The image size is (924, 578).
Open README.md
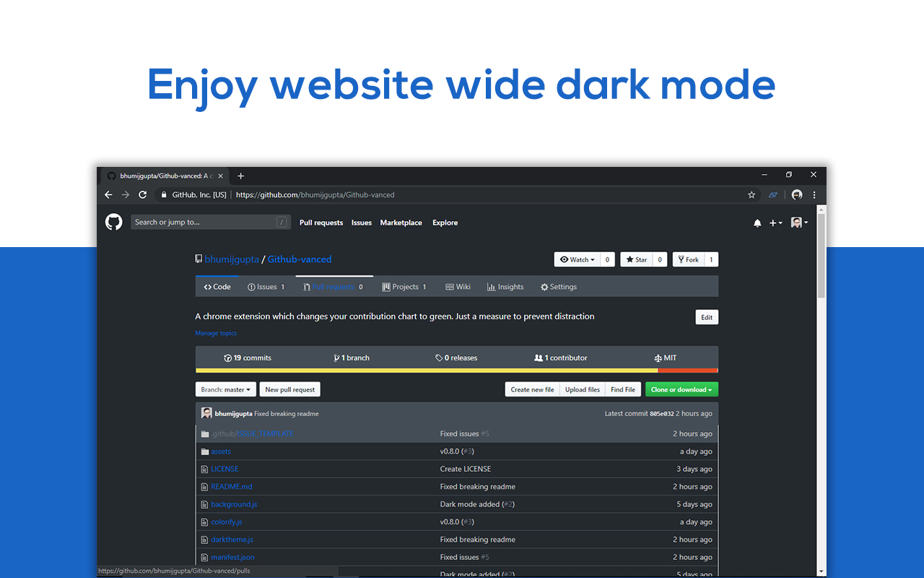click(232, 486)
